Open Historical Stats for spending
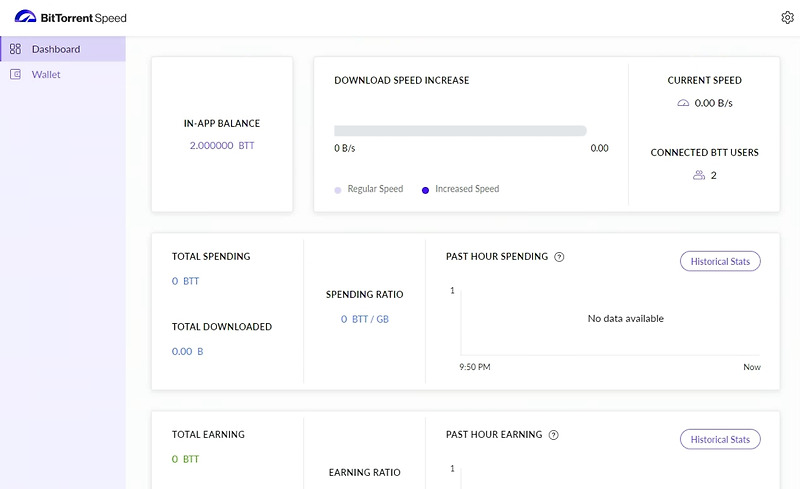The height and width of the screenshot is (489, 800). coord(720,261)
